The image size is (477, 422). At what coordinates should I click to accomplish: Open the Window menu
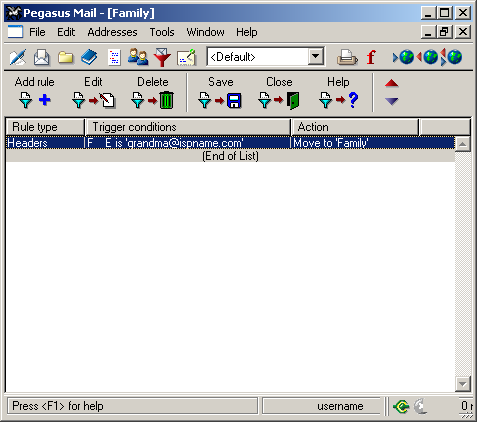pyautogui.click(x=205, y=32)
